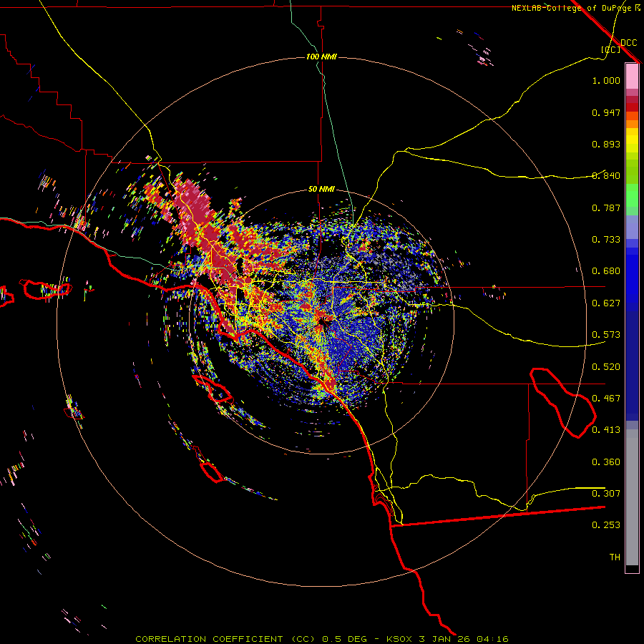The width and height of the screenshot is (644, 644).
Task: Select the 1.000 legend value
Action: tap(606, 80)
